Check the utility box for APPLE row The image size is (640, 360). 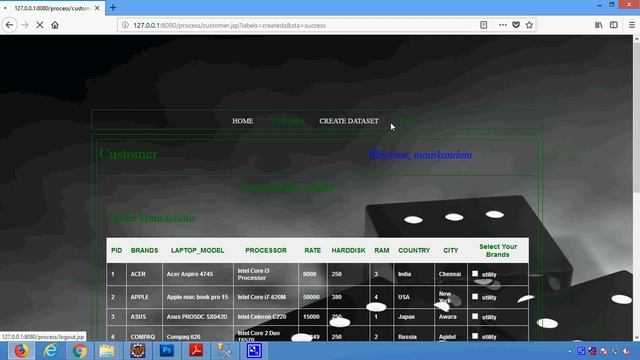475,296
